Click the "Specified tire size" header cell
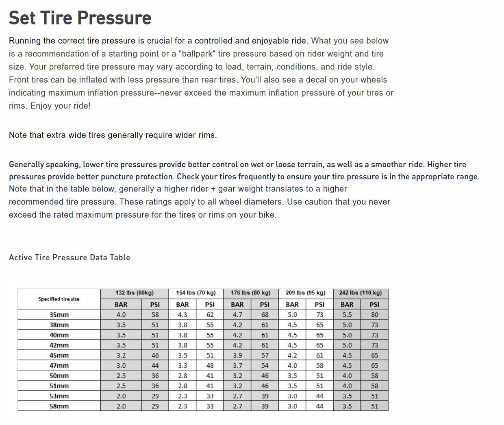 point(59,299)
